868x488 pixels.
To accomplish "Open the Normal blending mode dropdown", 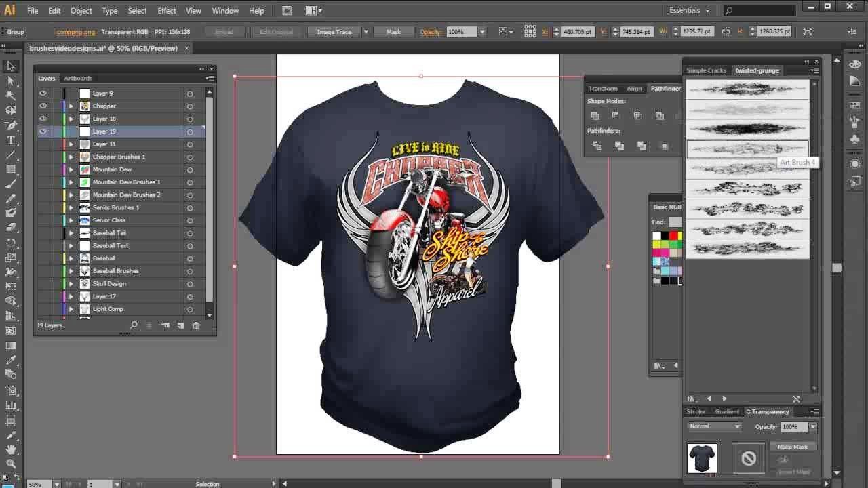I will coord(715,426).
